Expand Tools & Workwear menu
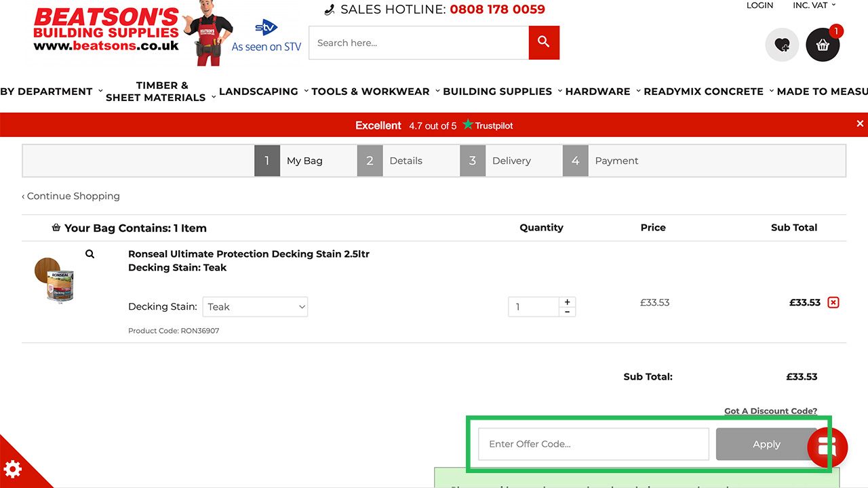 [376, 91]
